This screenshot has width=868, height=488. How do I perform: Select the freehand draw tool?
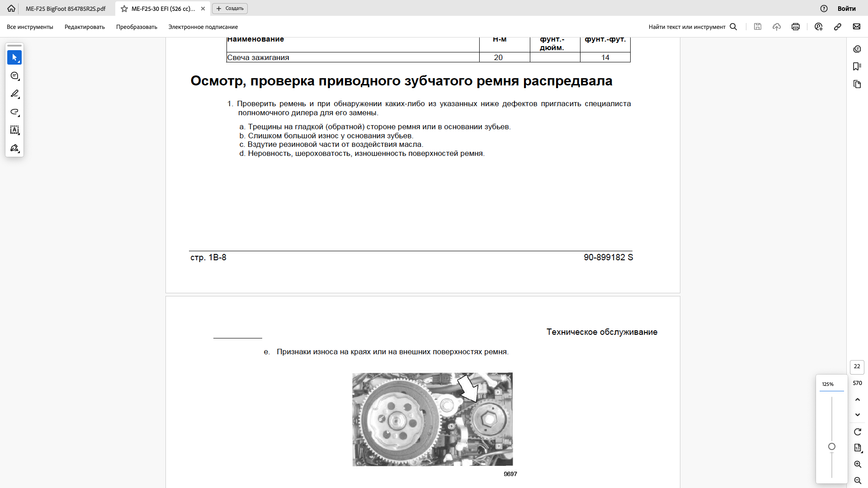pos(14,112)
